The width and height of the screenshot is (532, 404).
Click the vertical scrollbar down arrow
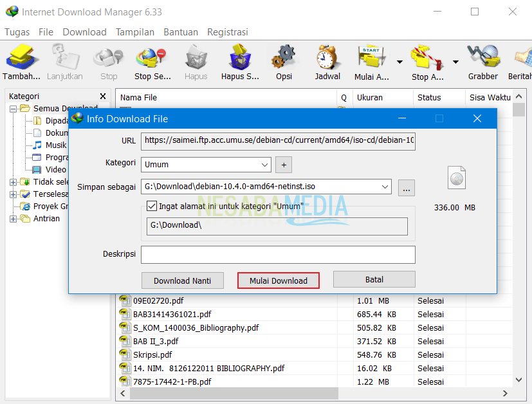pos(518,380)
